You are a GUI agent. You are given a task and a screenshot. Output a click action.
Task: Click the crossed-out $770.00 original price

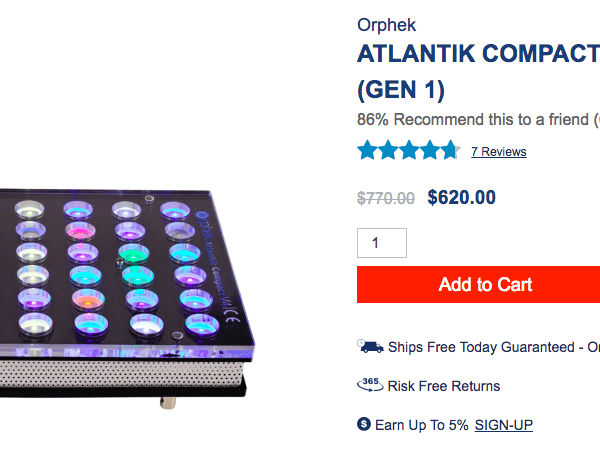(x=386, y=198)
